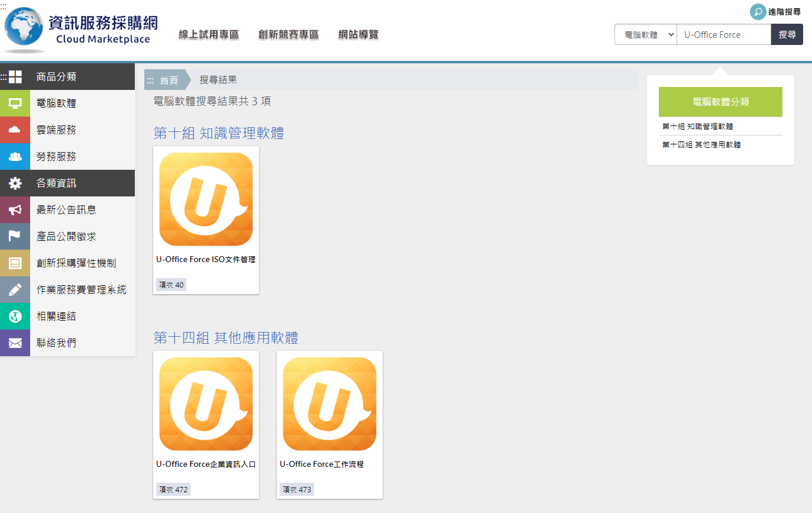Click the 搜尋結果 breadcrumb text
This screenshot has height=513, width=812.
click(218, 80)
